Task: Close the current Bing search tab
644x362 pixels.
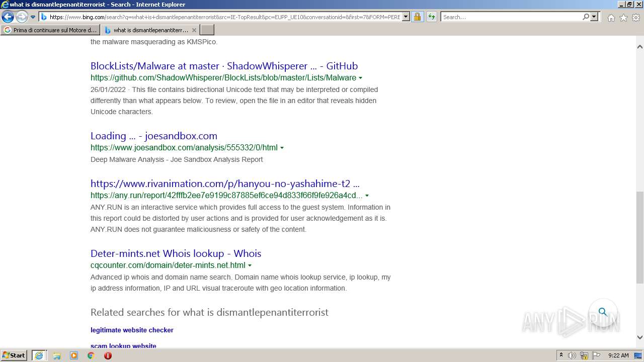Action: [x=194, y=30]
